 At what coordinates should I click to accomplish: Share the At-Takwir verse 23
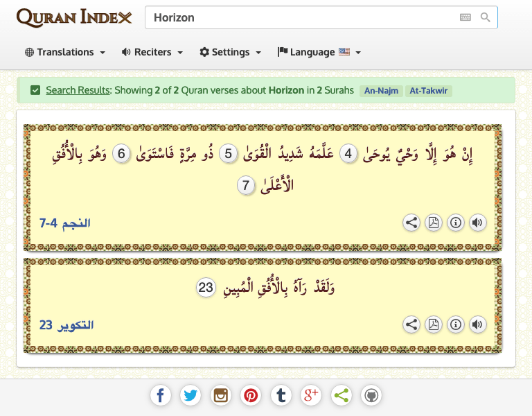(411, 324)
